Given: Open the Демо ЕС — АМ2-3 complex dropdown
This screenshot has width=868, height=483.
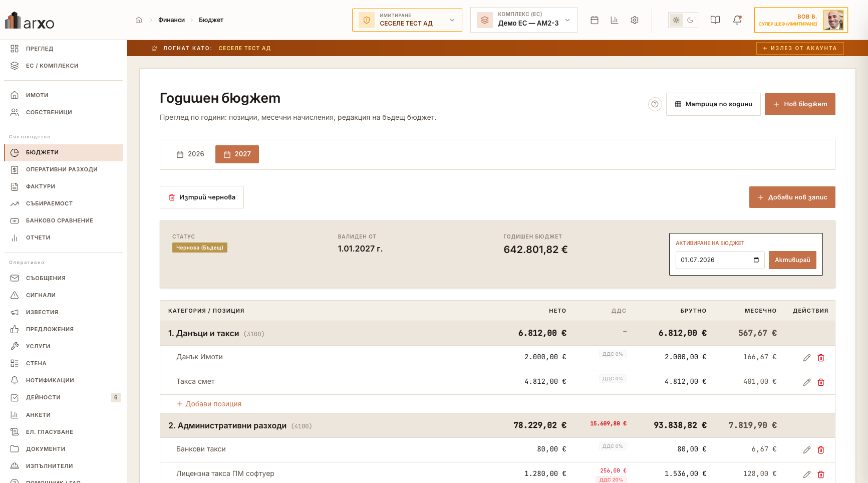Looking at the screenshot, I should point(524,20).
